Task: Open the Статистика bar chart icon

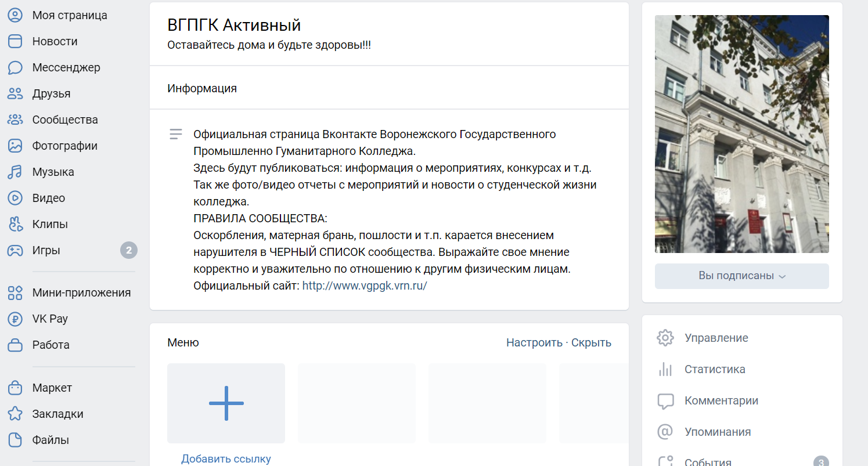Action: point(665,369)
